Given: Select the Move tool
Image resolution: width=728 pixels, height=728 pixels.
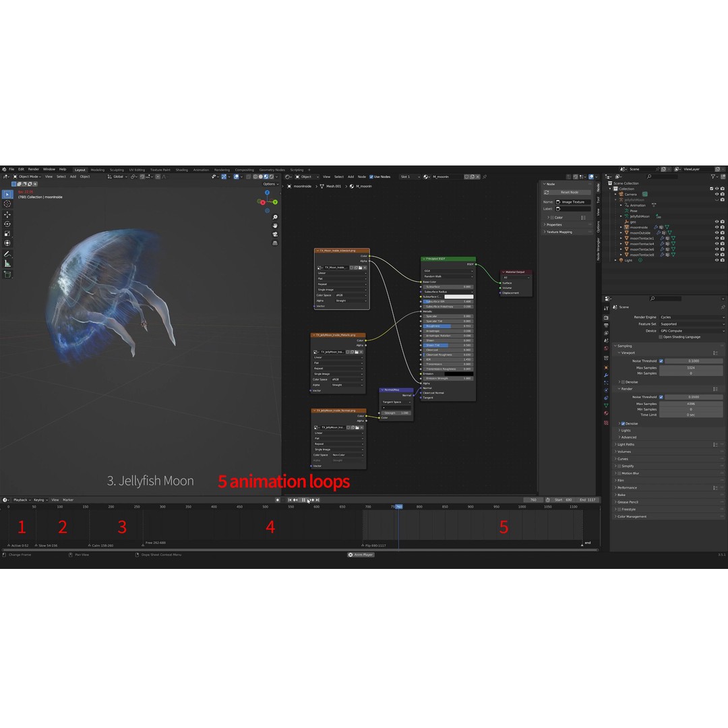Looking at the screenshot, I should pyautogui.click(x=7, y=214).
